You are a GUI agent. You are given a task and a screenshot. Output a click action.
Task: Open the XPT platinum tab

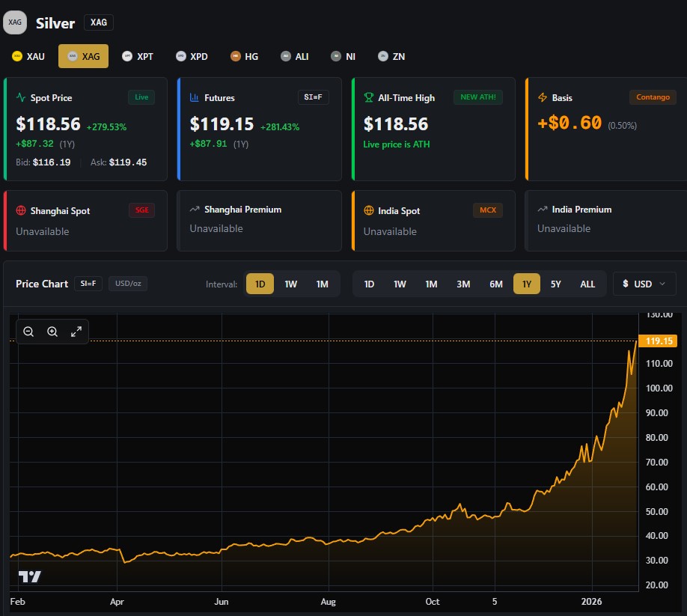click(138, 57)
